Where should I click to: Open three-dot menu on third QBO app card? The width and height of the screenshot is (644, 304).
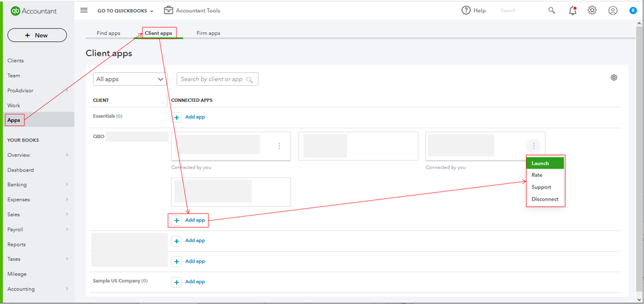click(534, 146)
